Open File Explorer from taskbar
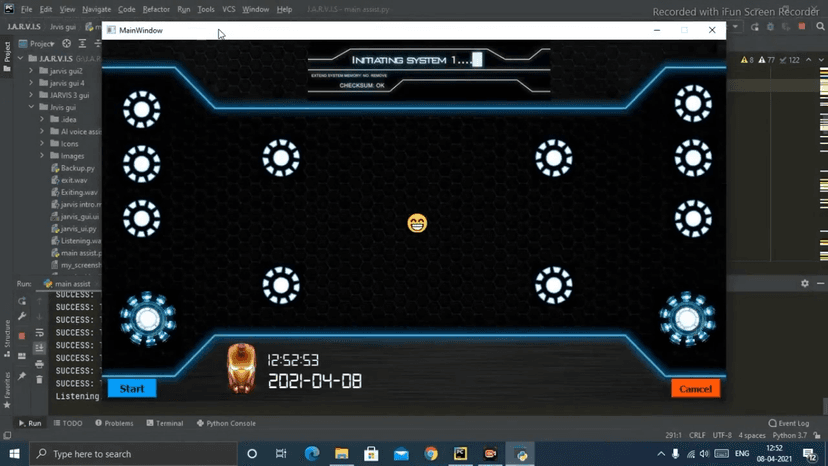This screenshot has height=466, width=828. click(342, 454)
